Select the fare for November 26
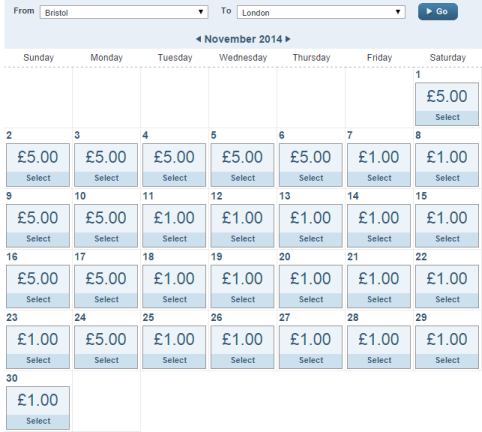482x432 pixels. pos(242,347)
